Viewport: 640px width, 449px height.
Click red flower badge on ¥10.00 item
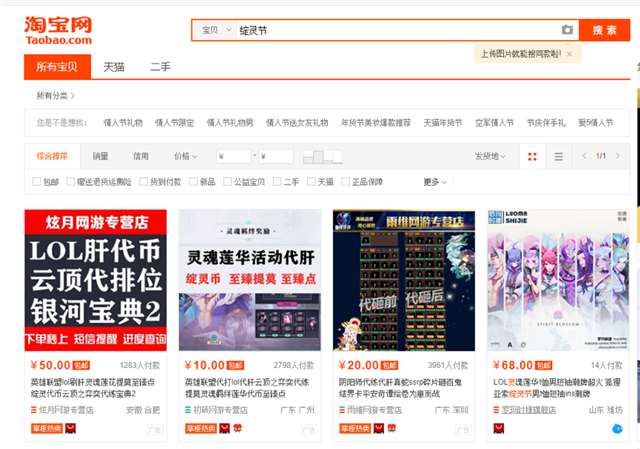238,428
